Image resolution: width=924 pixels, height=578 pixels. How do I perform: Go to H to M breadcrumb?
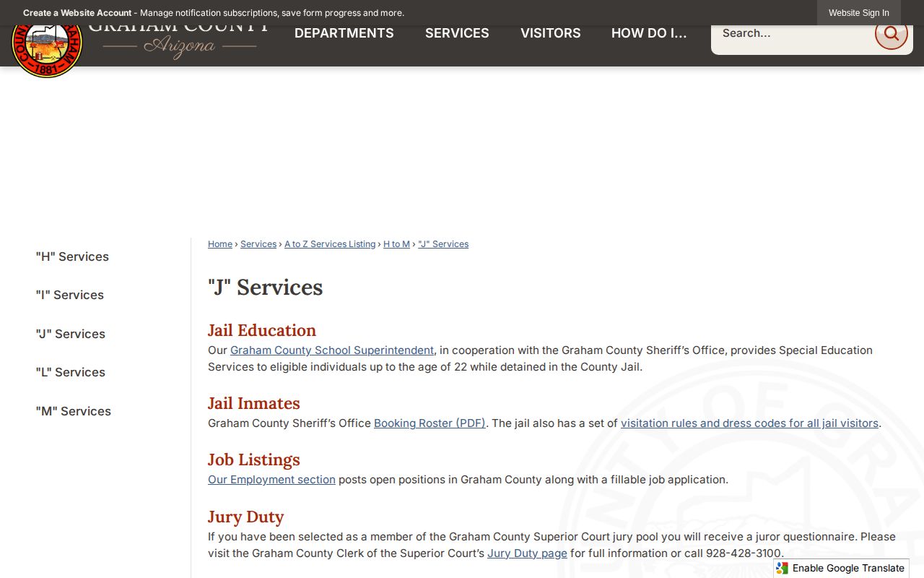coord(396,244)
